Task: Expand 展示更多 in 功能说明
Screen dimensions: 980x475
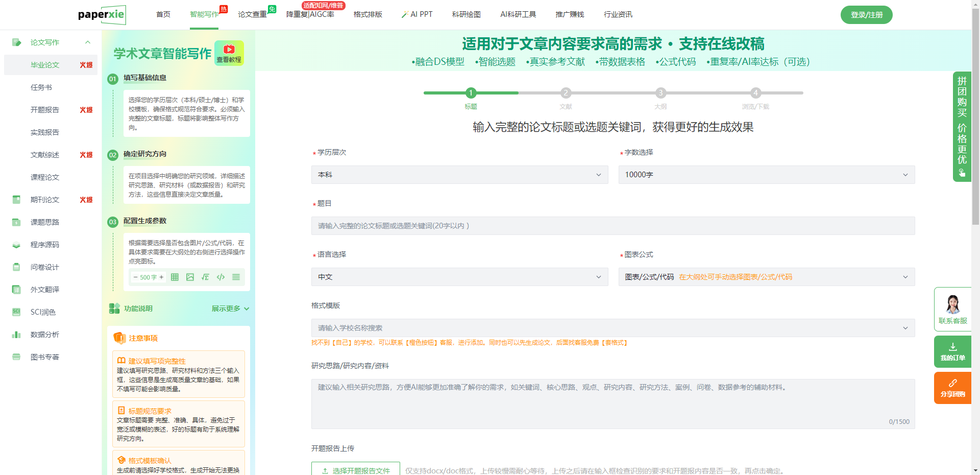Action: coord(230,308)
